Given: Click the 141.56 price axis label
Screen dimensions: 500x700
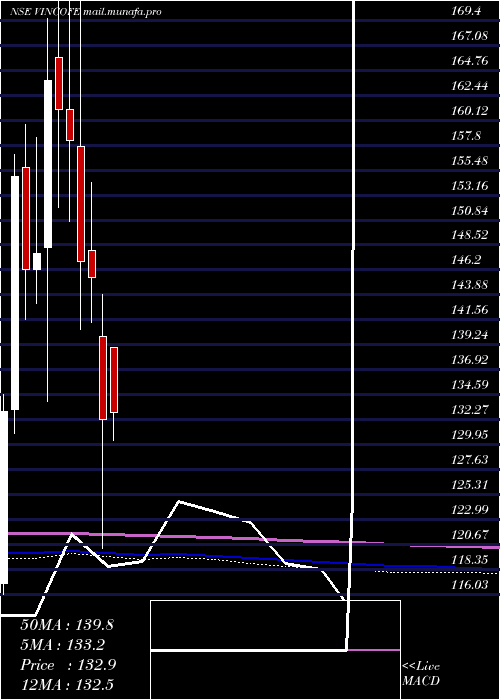Looking at the screenshot, I should point(470,310).
